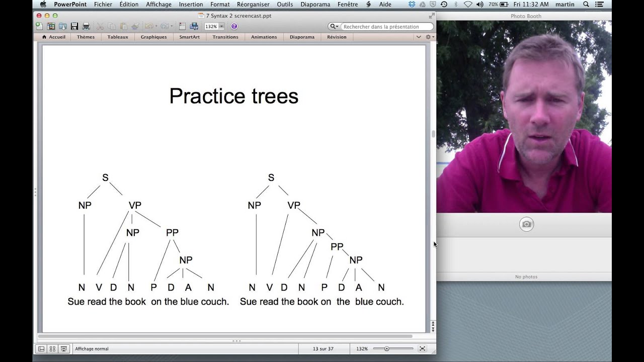Open the Animations ribbon tab
Viewport: 644px width, 362px height.
click(x=264, y=37)
